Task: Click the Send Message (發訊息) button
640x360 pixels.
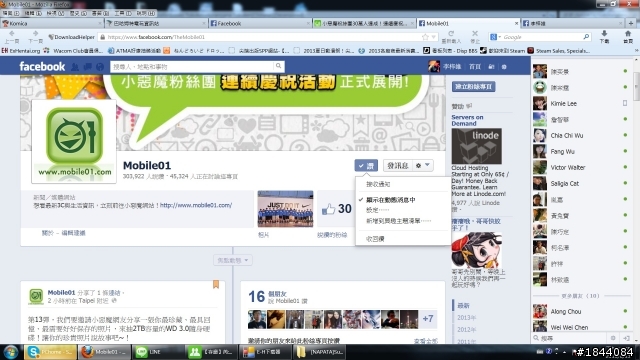Action: tap(398, 165)
